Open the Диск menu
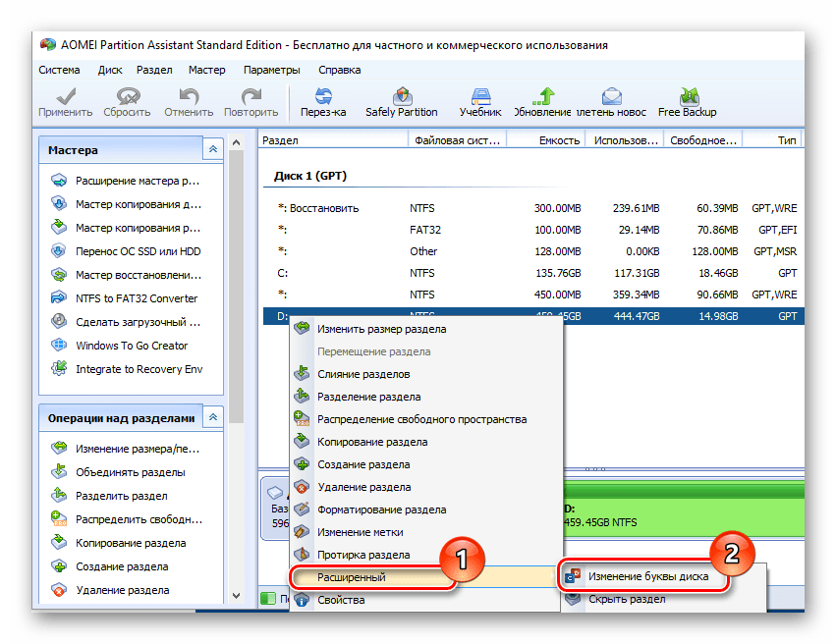The image size is (836, 644). [110, 70]
